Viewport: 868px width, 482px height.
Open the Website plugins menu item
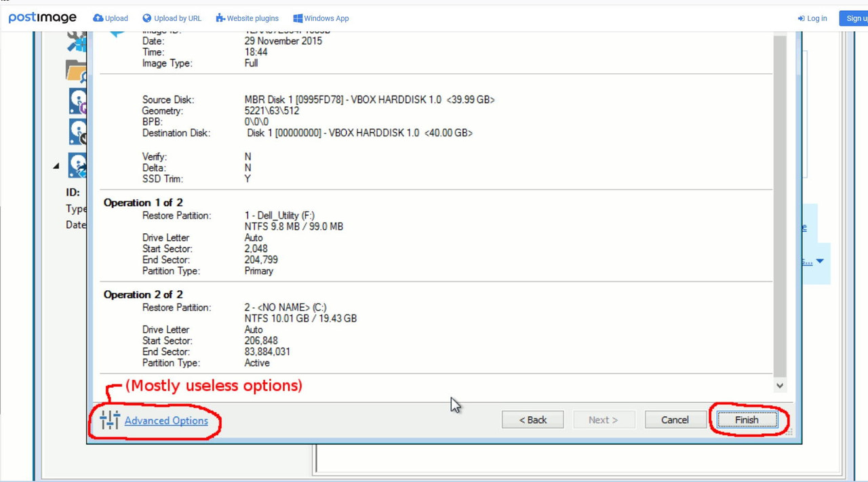(x=247, y=18)
